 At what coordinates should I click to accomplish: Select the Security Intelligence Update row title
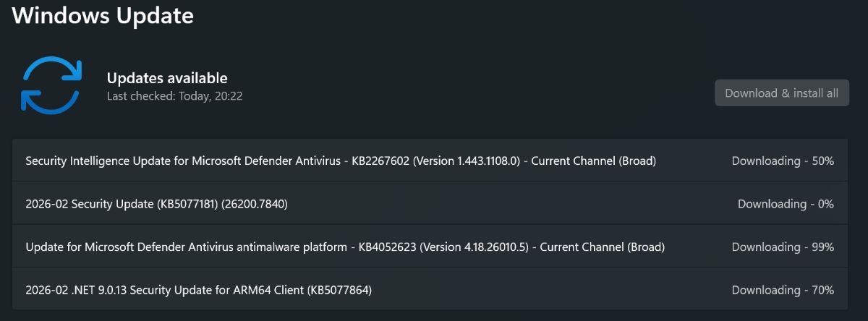(x=340, y=160)
